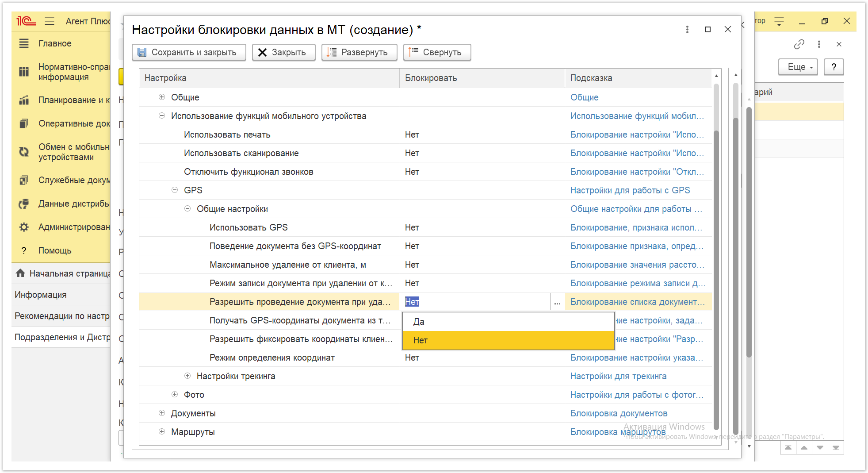This screenshot has width=868, height=473.
Task: Close the background form tab with X
Action: [x=839, y=44]
